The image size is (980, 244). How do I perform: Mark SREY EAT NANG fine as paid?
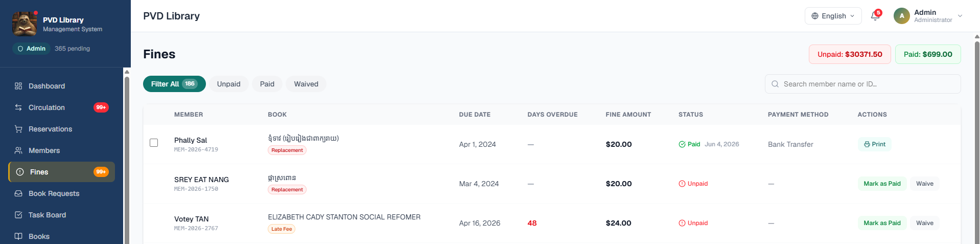(x=882, y=184)
